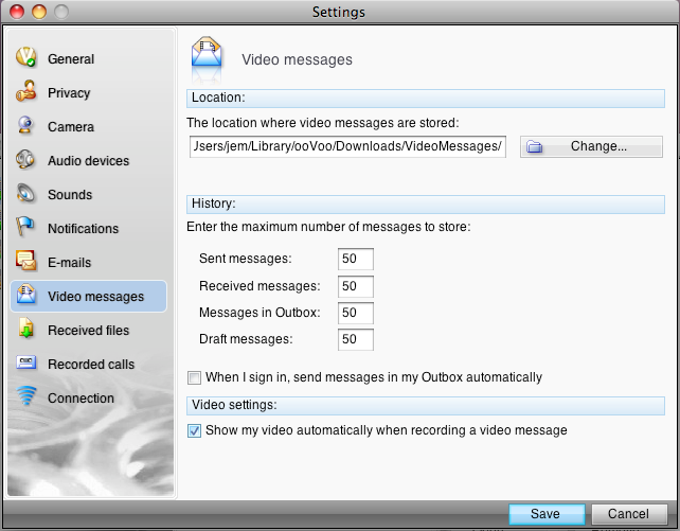Open the General tab label
Image resolution: width=680 pixels, height=531 pixels.
point(71,59)
